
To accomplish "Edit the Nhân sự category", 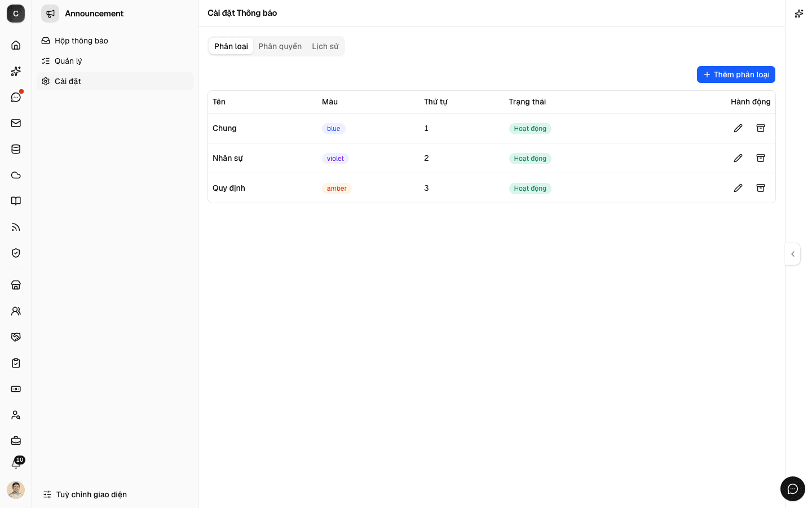I will 738,158.
